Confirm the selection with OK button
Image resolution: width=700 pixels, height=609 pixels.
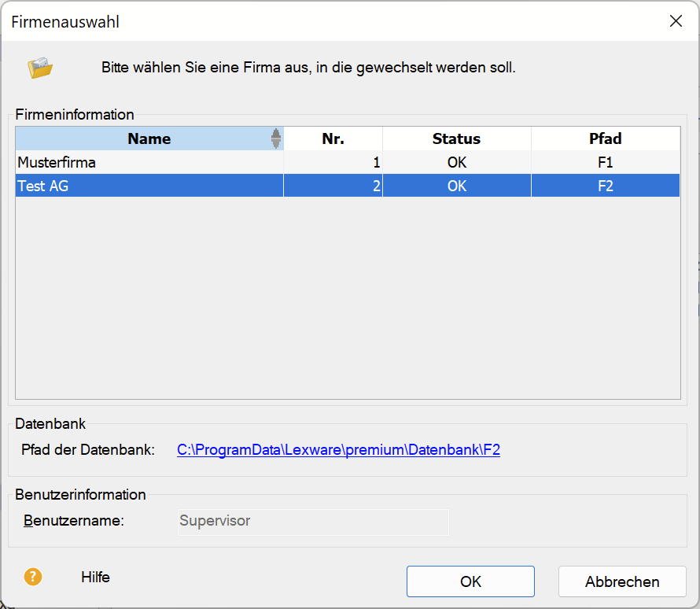click(x=470, y=581)
